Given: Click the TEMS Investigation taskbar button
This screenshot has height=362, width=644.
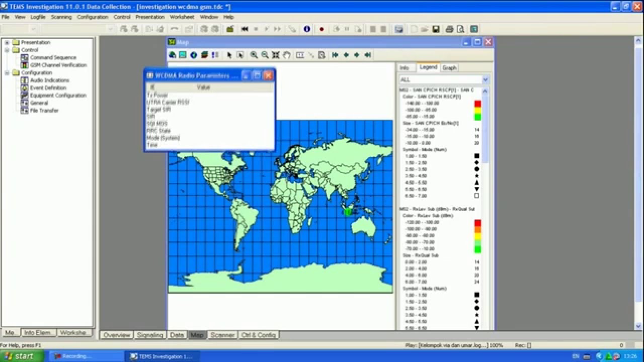Looking at the screenshot, I should [161, 356].
